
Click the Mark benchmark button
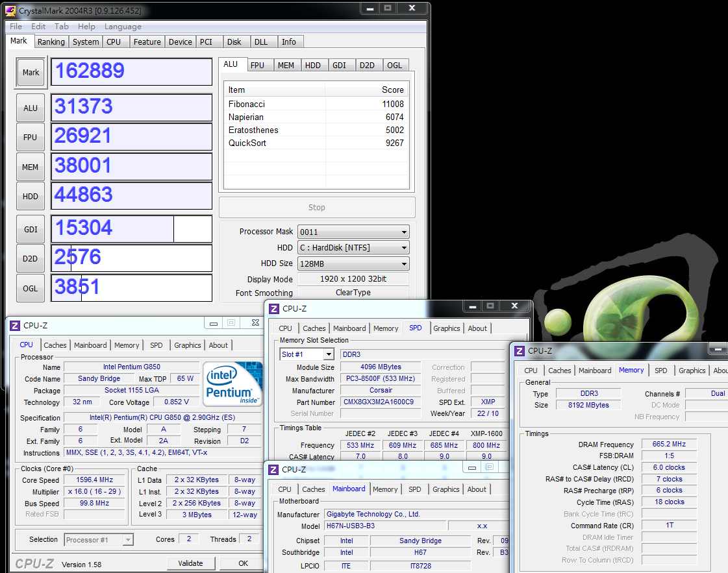click(x=31, y=73)
